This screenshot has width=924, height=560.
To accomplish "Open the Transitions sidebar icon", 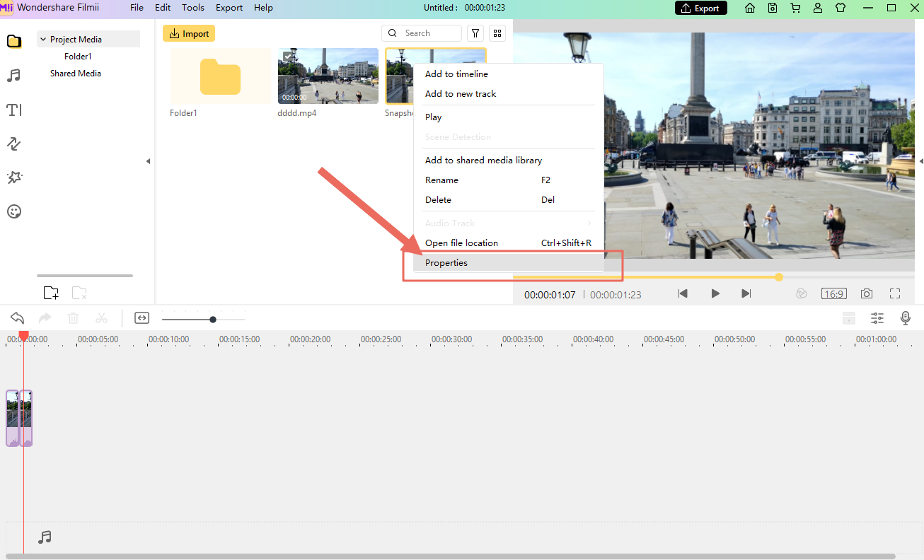I will (13, 144).
